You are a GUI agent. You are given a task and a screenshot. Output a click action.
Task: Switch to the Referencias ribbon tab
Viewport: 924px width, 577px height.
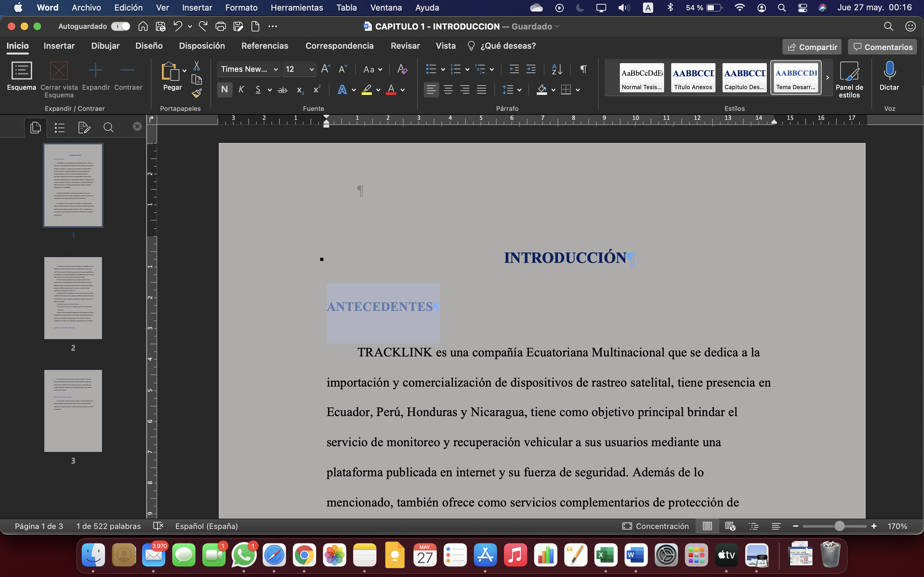(x=265, y=46)
